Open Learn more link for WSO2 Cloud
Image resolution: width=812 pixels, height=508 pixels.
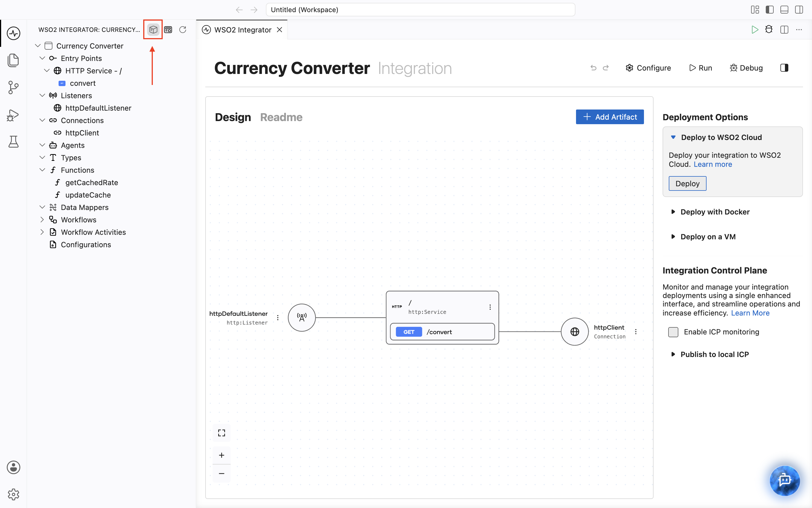(x=713, y=164)
